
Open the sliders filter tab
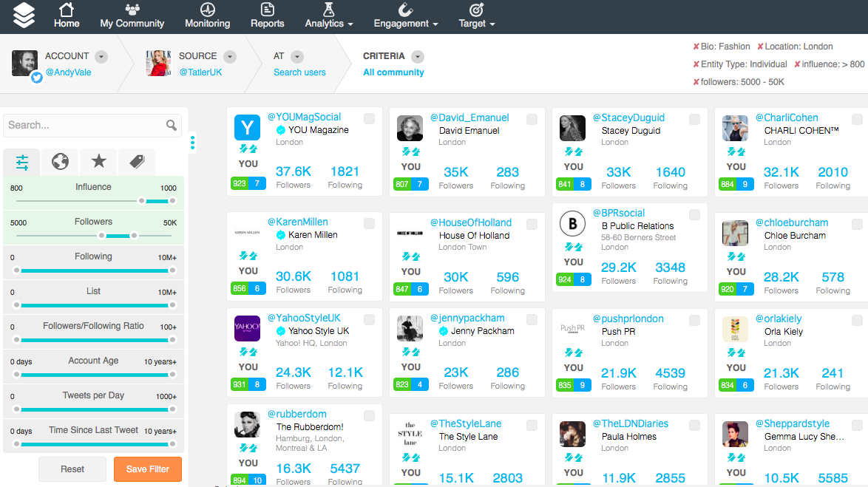(x=21, y=162)
